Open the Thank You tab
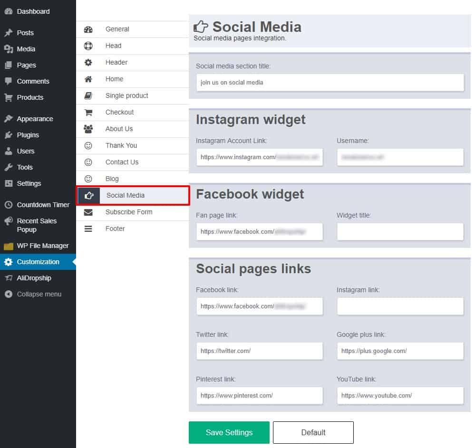 (133, 145)
